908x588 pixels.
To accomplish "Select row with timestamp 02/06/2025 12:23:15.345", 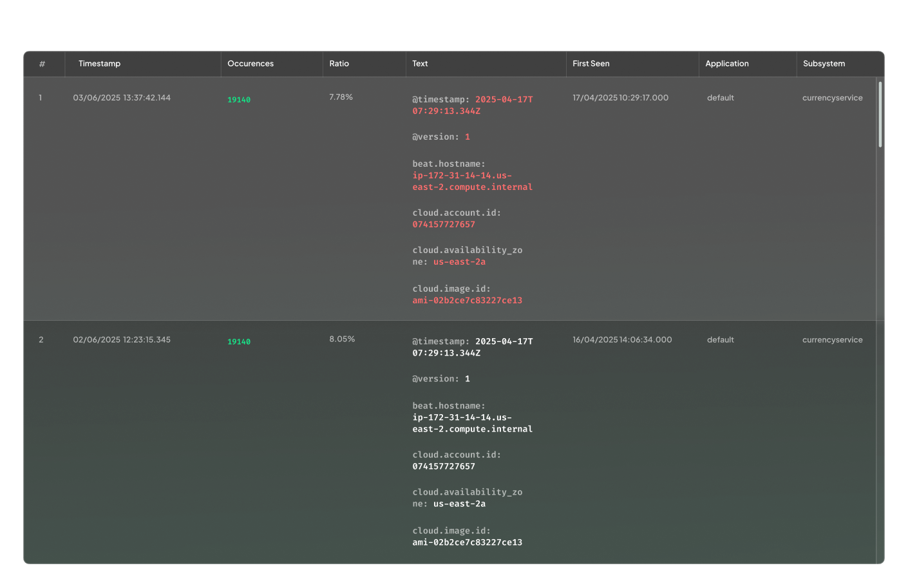I will [122, 340].
